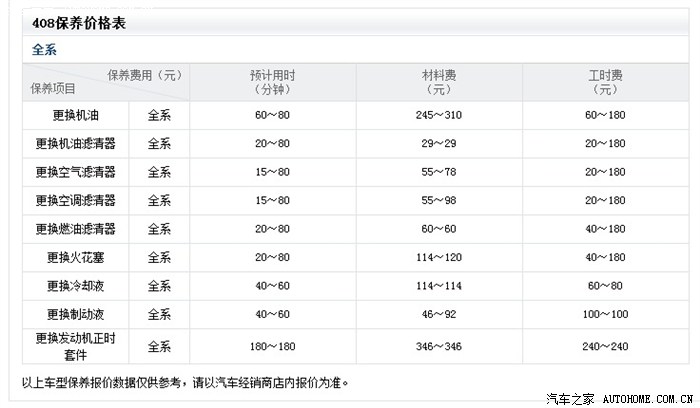This screenshot has height=408, width=700.
Task: Click the 预计用时(分钟) column header
Action: pos(272,82)
